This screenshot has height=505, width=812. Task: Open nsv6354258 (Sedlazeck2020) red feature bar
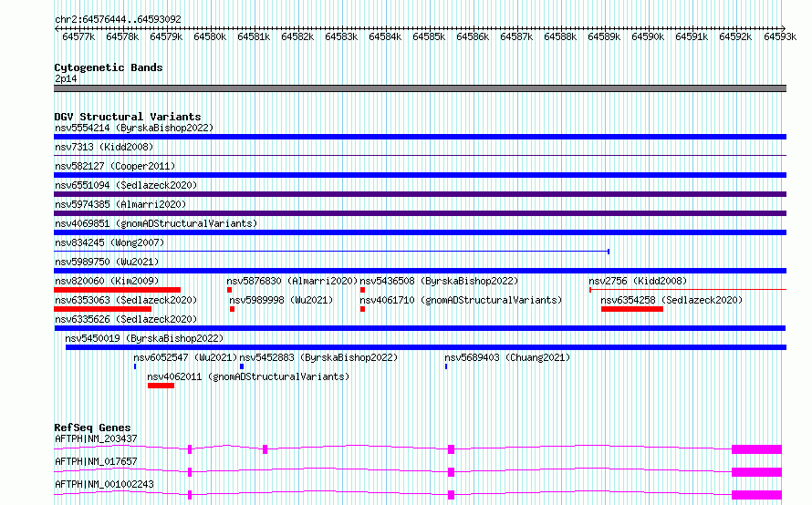(x=631, y=309)
